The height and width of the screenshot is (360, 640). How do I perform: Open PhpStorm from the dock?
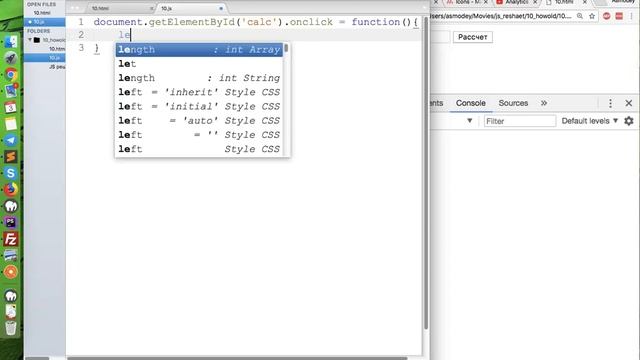(x=11, y=222)
